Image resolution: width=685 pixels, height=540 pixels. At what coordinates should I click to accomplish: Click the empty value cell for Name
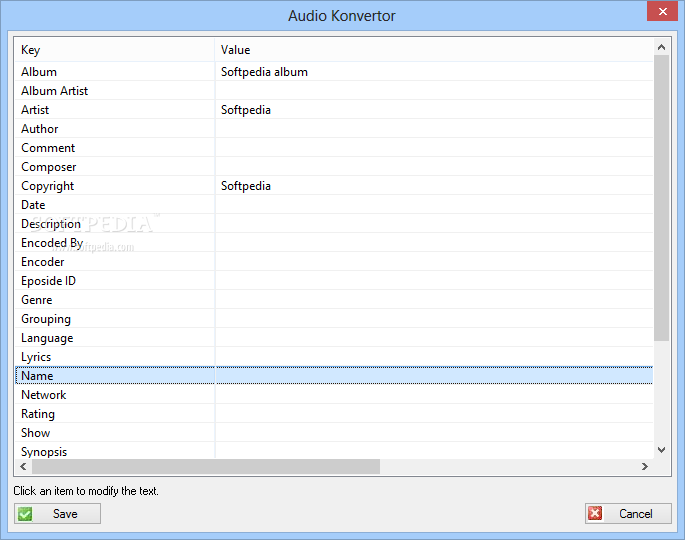[434, 376]
